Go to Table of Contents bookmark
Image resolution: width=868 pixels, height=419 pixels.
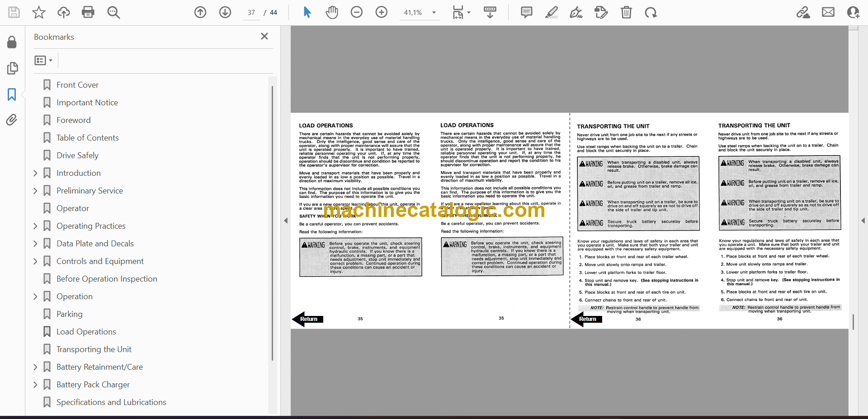88,138
